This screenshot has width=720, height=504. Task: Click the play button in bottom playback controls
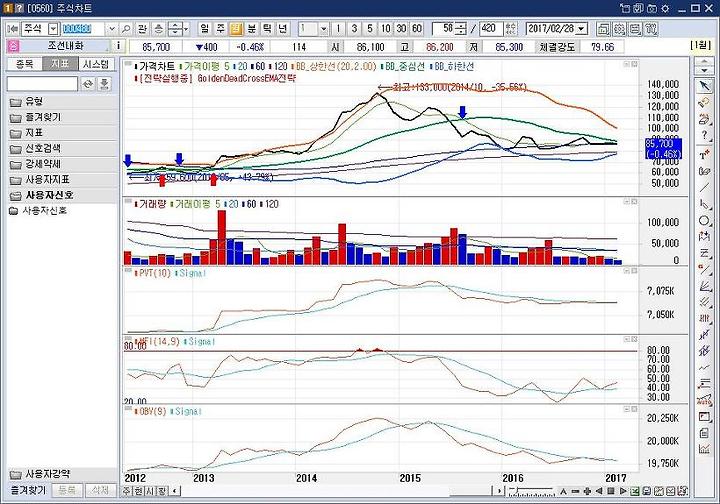click(623, 491)
